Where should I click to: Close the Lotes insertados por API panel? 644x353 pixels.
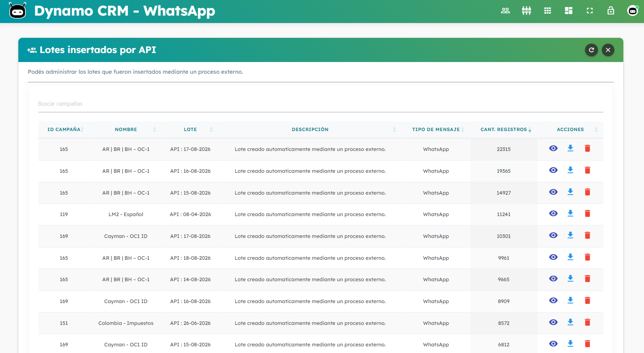[608, 50]
